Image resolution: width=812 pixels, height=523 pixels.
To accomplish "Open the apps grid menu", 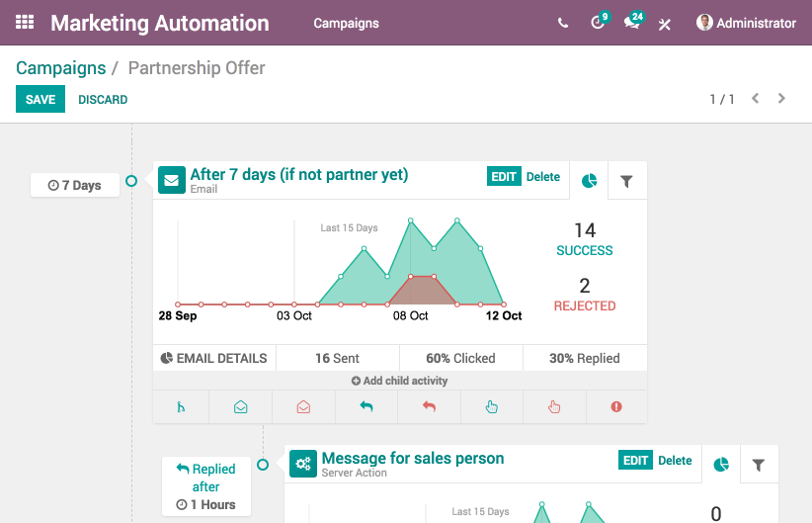I will (25, 23).
